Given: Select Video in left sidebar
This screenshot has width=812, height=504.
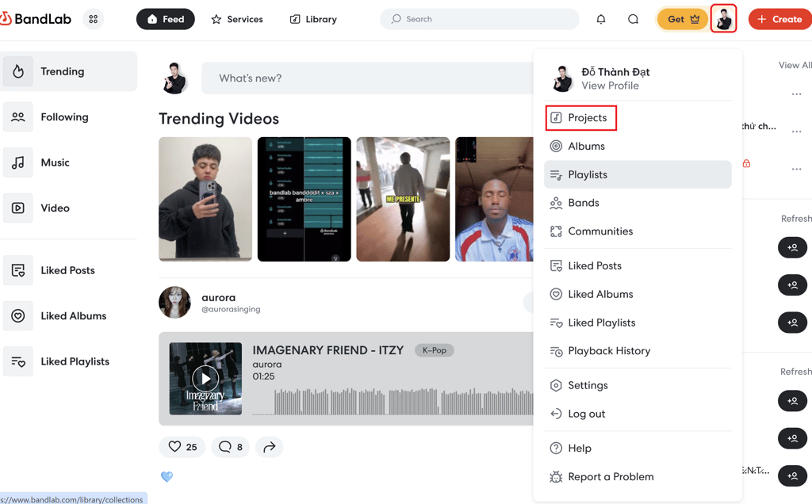Looking at the screenshot, I should coord(69,208).
